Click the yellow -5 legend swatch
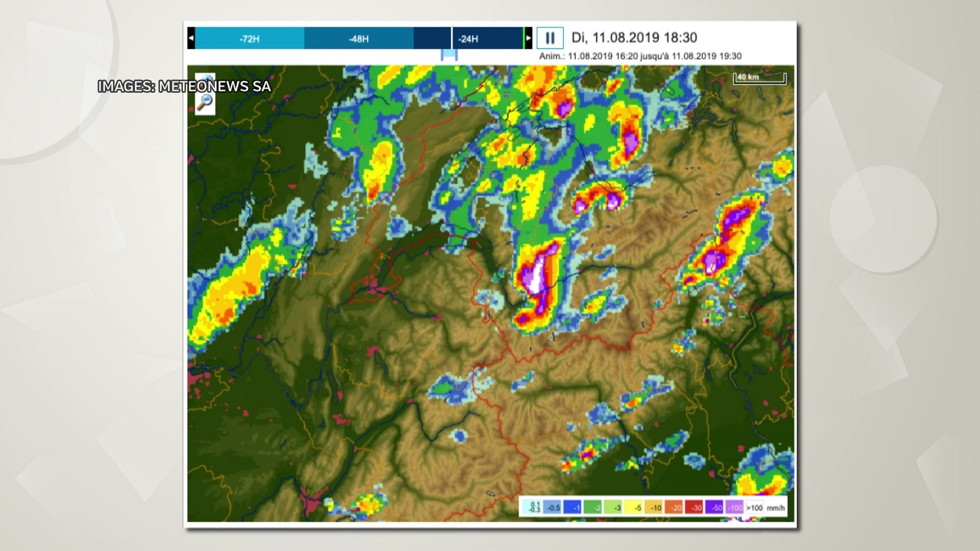The width and height of the screenshot is (980, 551). click(633, 507)
